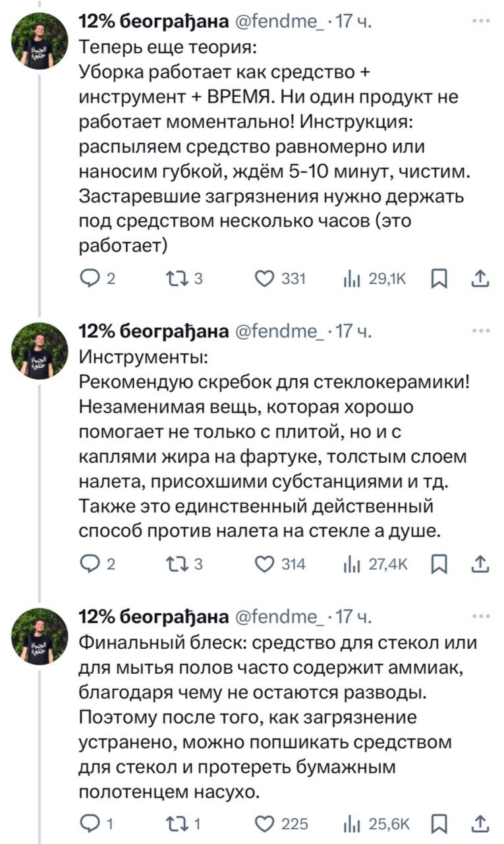
Task: Reply to the tweet starting "Теперь еще теория"
Action: tap(89, 279)
